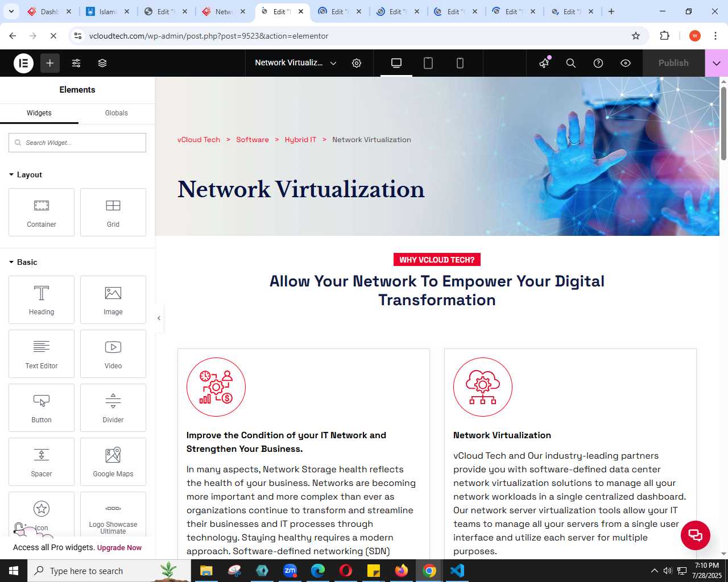Follow the Software breadcrumb link
Image resolution: width=728 pixels, height=582 pixels.
coord(253,140)
